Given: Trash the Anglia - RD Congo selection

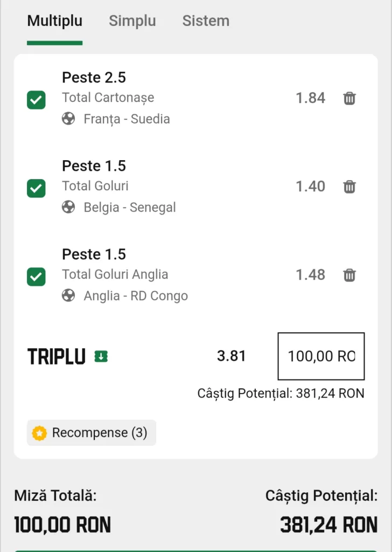Looking at the screenshot, I should 349,275.
